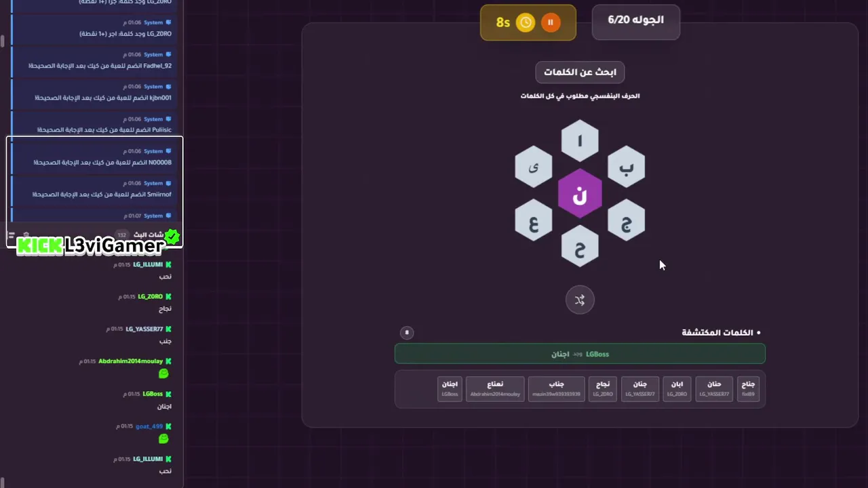Select the hexagon letter ح
The width and height of the screenshot is (868, 488).
coord(580,246)
